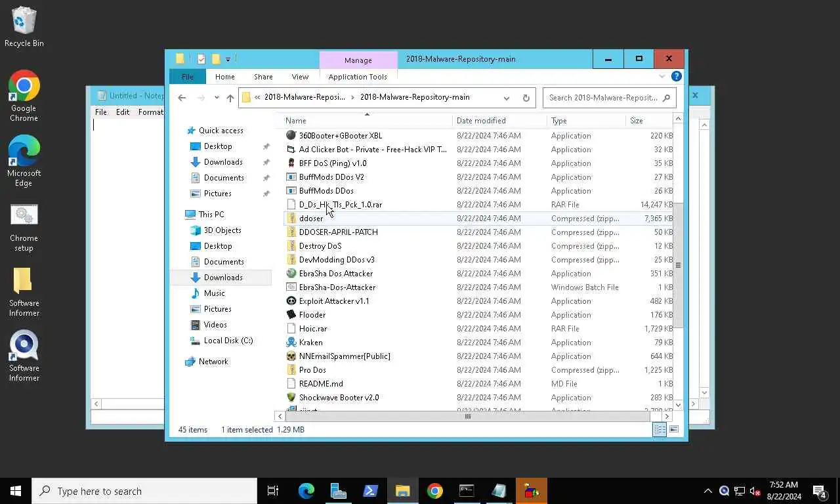Viewport: 840px width, 504px height.
Task: Open Recycle Bin on desktop
Action: [x=24, y=26]
